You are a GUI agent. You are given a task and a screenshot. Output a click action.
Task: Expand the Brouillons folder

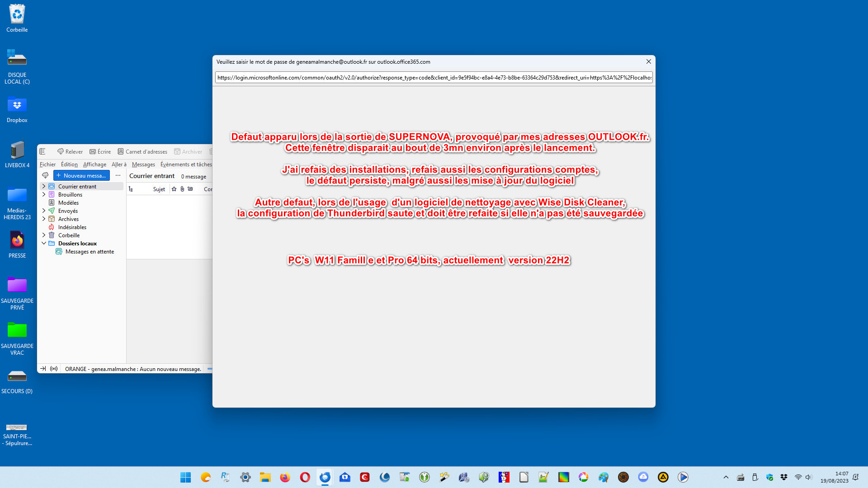click(44, 194)
